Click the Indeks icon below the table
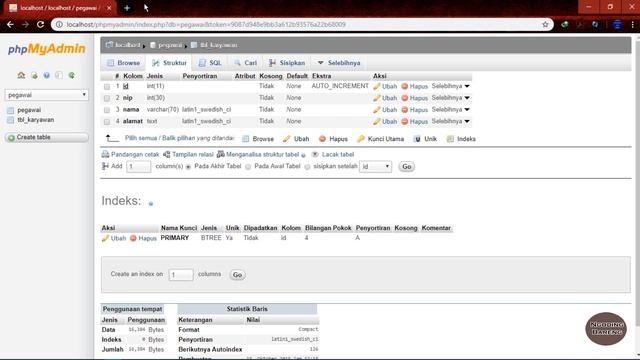 pyautogui.click(x=450, y=139)
